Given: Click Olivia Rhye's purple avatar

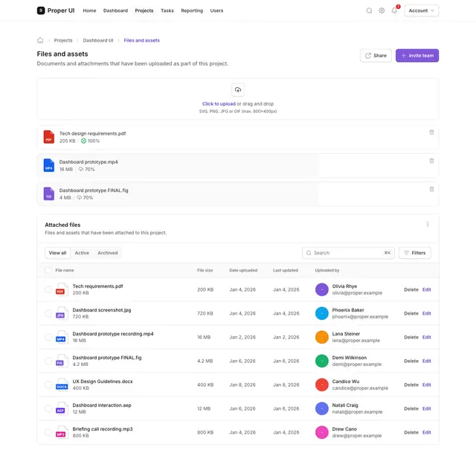Looking at the screenshot, I should [x=322, y=289].
